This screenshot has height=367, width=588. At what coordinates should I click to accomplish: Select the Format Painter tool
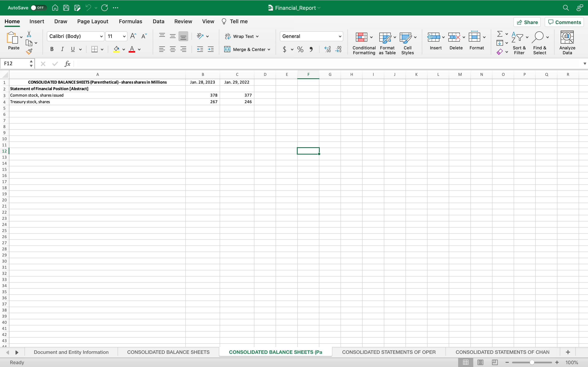[x=29, y=51]
